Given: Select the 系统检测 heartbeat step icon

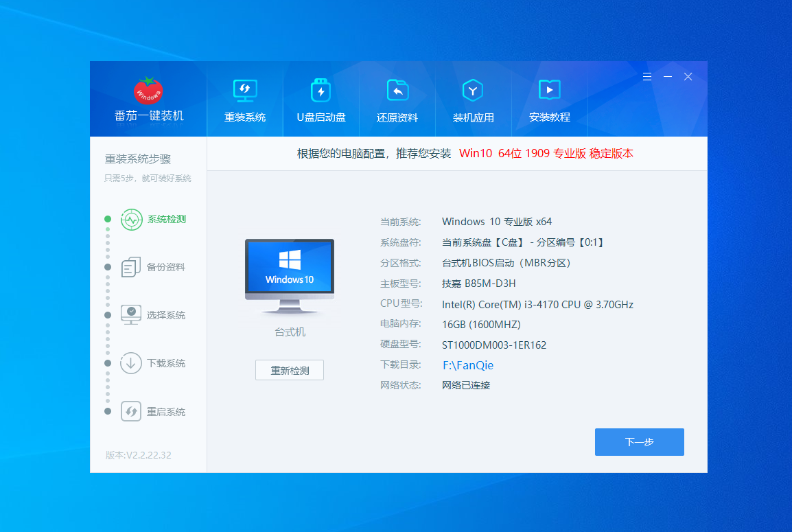Looking at the screenshot, I should point(131,220).
